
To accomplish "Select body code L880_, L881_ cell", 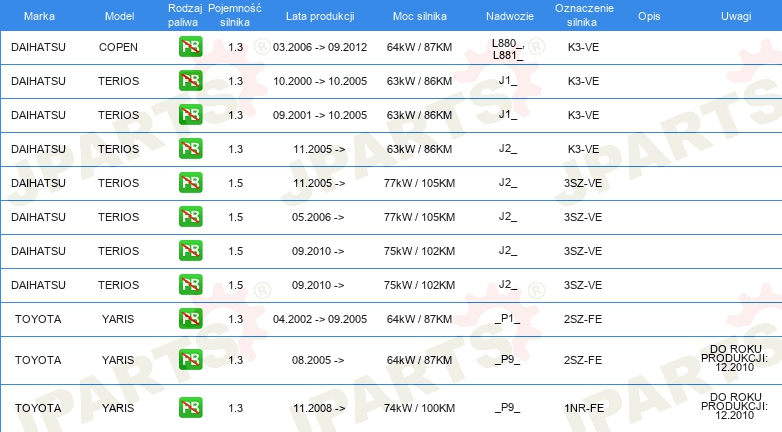I will [508, 49].
